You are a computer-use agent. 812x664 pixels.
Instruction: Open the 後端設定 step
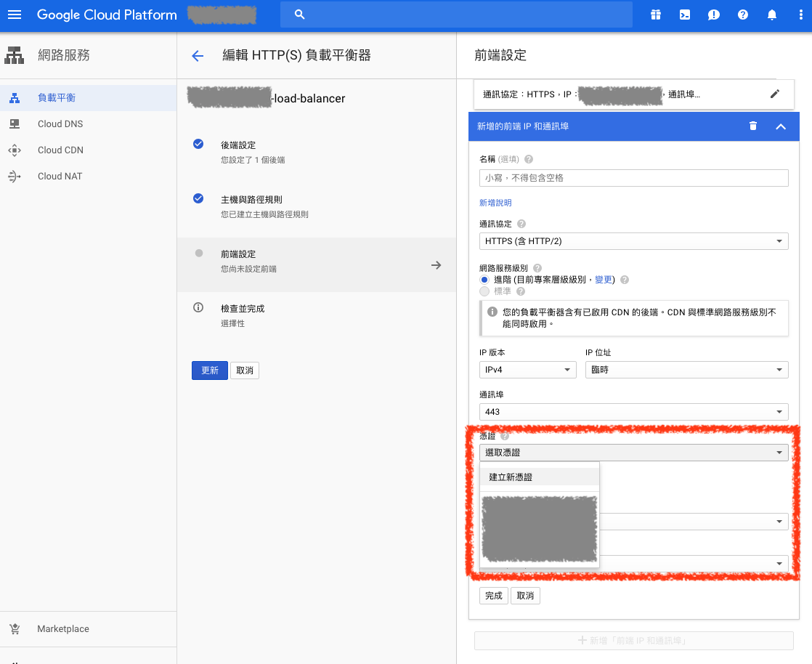pos(238,145)
